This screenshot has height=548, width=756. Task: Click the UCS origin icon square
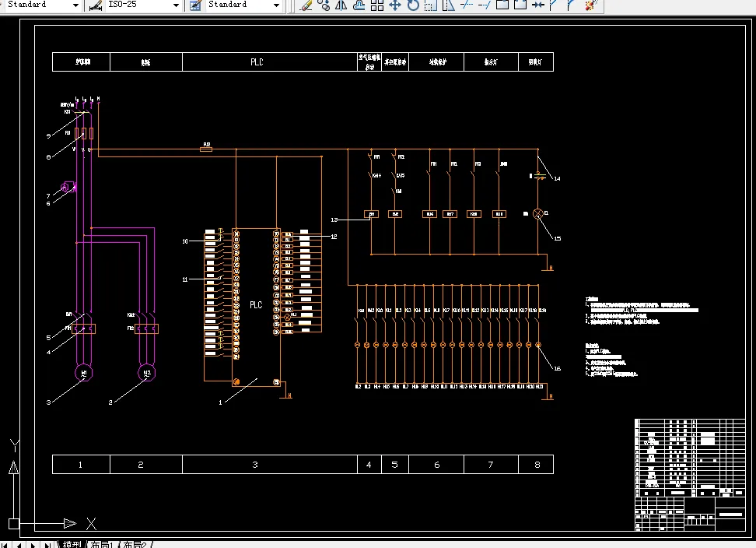14,523
